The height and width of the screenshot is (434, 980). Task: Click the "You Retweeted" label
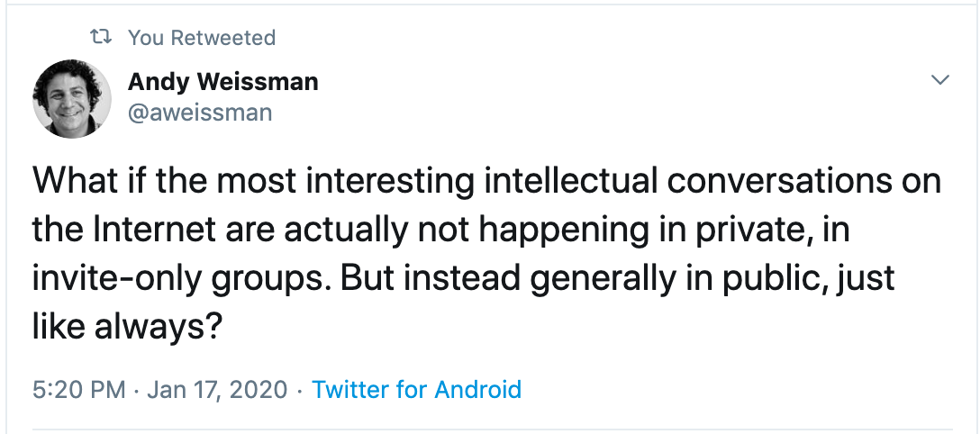tap(201, 38)
